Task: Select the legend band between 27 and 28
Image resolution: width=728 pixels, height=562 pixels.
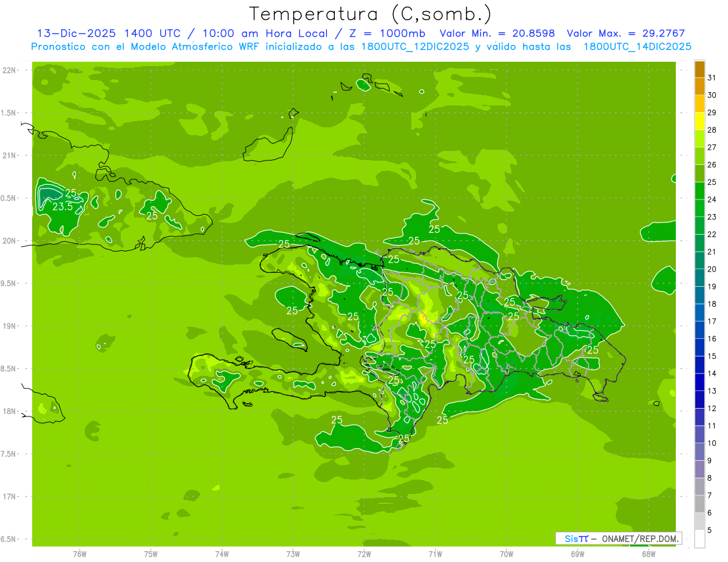Action: (699, 138)
